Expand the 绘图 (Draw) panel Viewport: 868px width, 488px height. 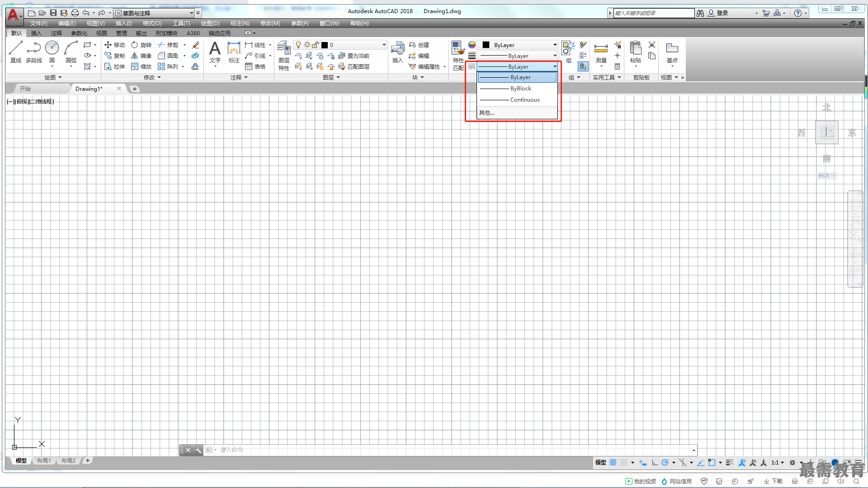53,77
